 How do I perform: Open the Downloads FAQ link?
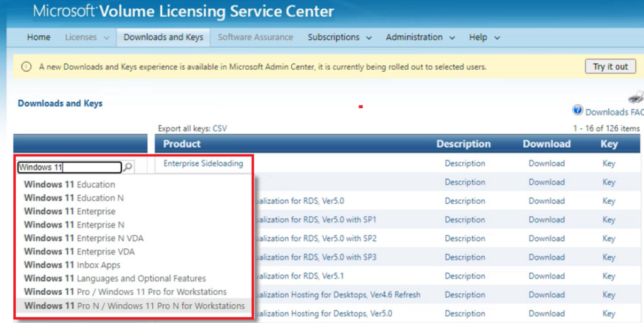click(x=614, y=112)
